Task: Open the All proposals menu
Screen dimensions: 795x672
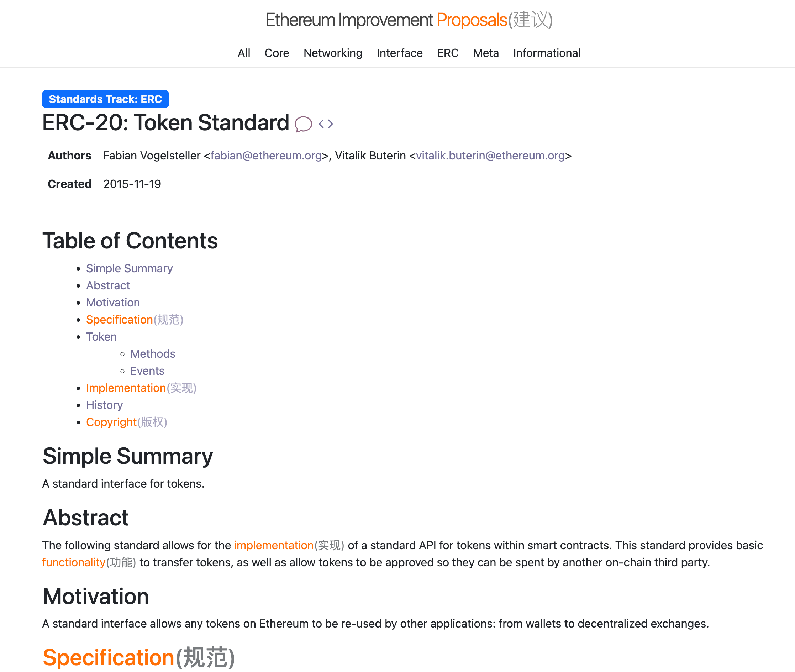Action: click(x=244, y=53)
